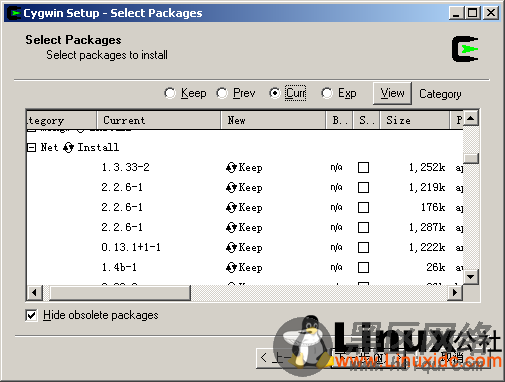Click the version text 0.13.1+1-1
The image size is (505, 382).
(131, 247)
